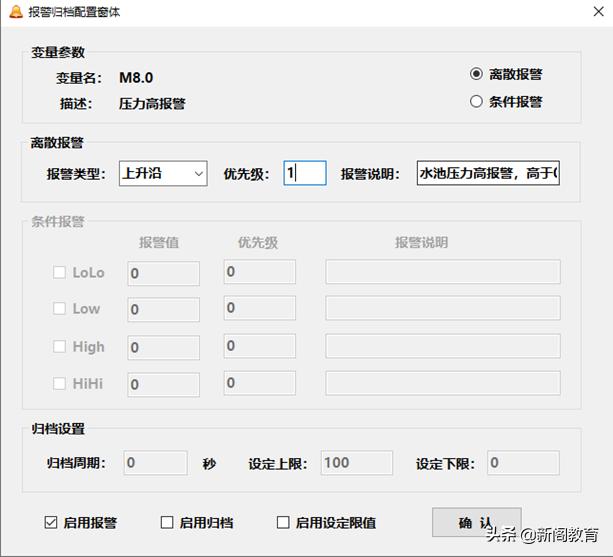Click the LoLo 报警值 field
Screen dimensions: 613x557
click(x=163, y=273)
